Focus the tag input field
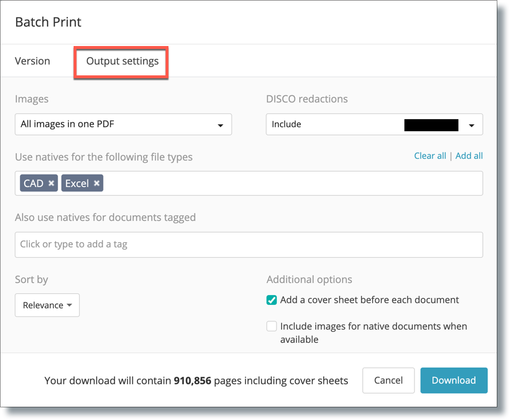The height and width of the screenshot is (420, 510). [x=249, y=245]
